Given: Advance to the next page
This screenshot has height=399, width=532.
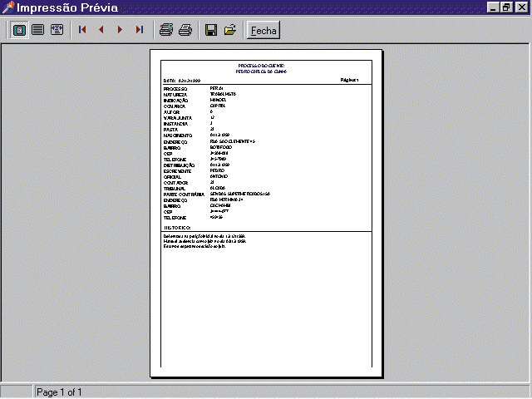Looking at the screenshot, I should coord(121,30).
